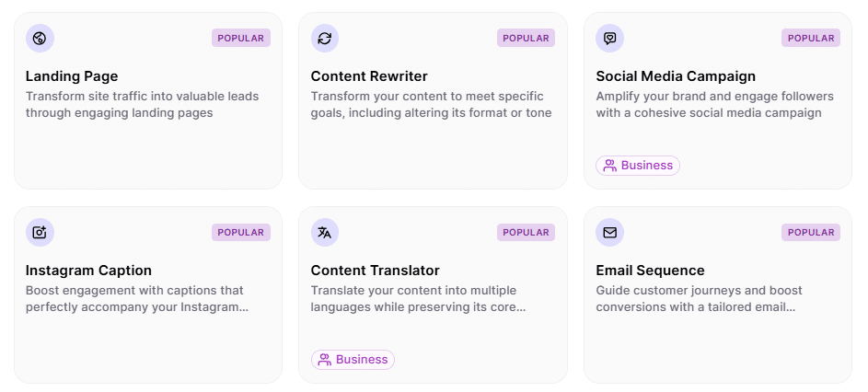868x392 pixels.
Task: Open the Instagram Caption template title
Action: click(88, 271)
